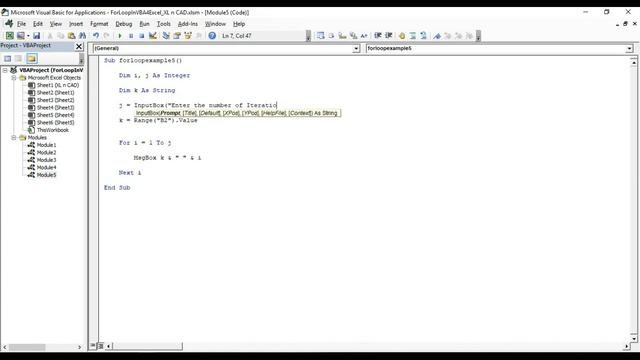
Task: Select Sheet4 (Sheet3) in project tree
Action: click(56, 108)
